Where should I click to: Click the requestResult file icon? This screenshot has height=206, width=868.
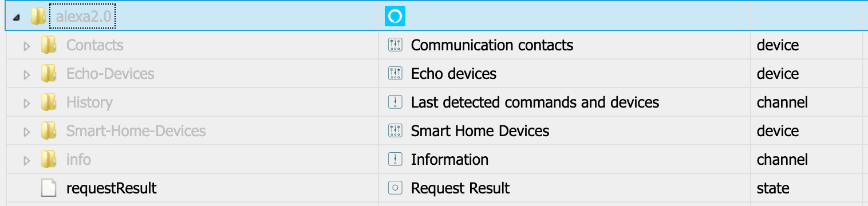(49, 188)
